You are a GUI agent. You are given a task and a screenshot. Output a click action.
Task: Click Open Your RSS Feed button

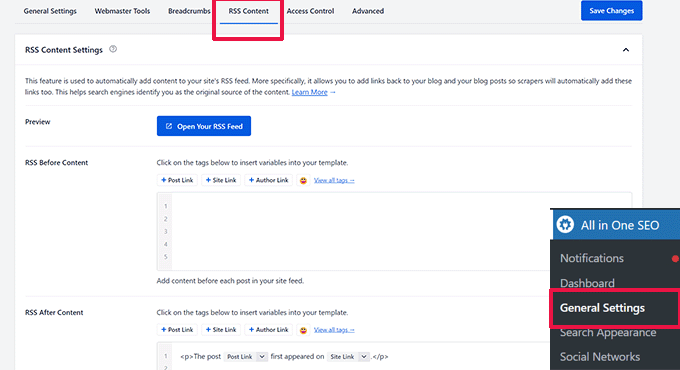click(x=204, y=126)
